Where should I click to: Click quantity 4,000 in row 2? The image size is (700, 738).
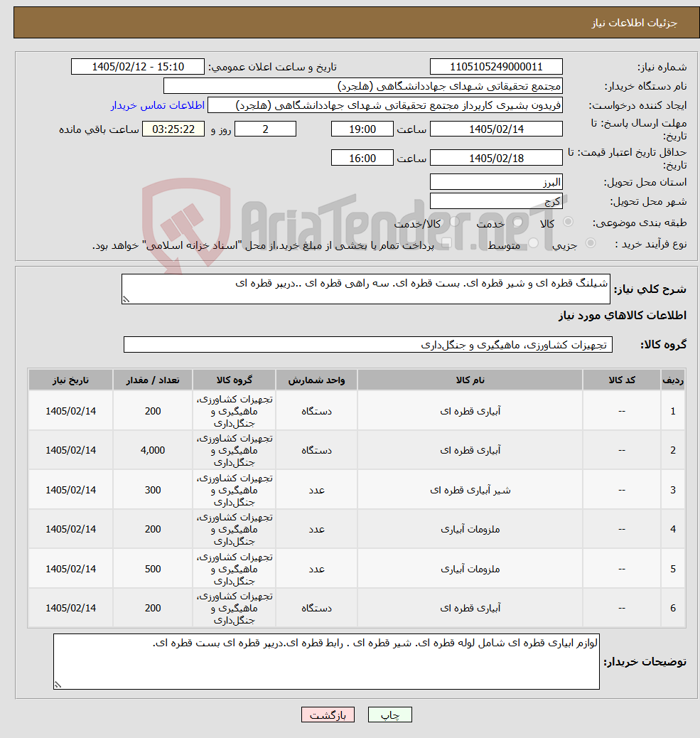click(153, 451)
